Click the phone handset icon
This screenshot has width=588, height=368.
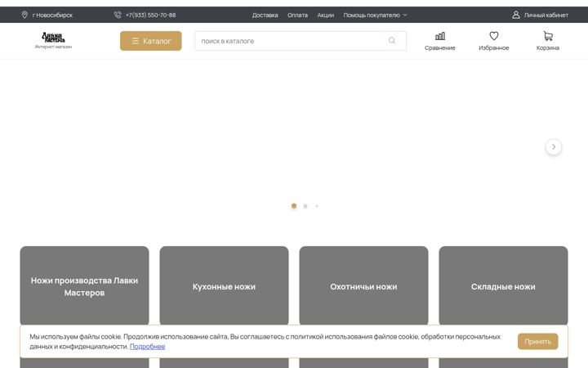(118, 15)
